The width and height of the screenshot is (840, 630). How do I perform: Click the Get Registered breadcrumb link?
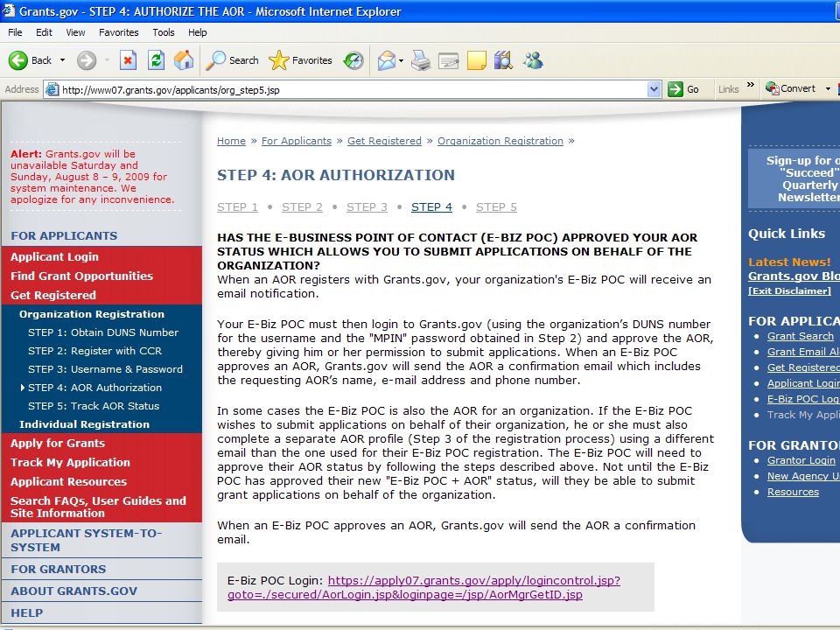pyautogui.click(x=385, y=141)
